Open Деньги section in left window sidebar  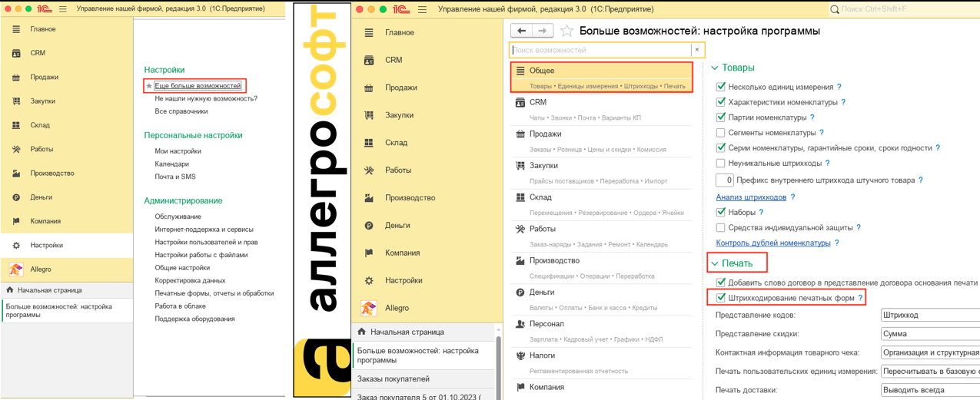click(42, 197)
